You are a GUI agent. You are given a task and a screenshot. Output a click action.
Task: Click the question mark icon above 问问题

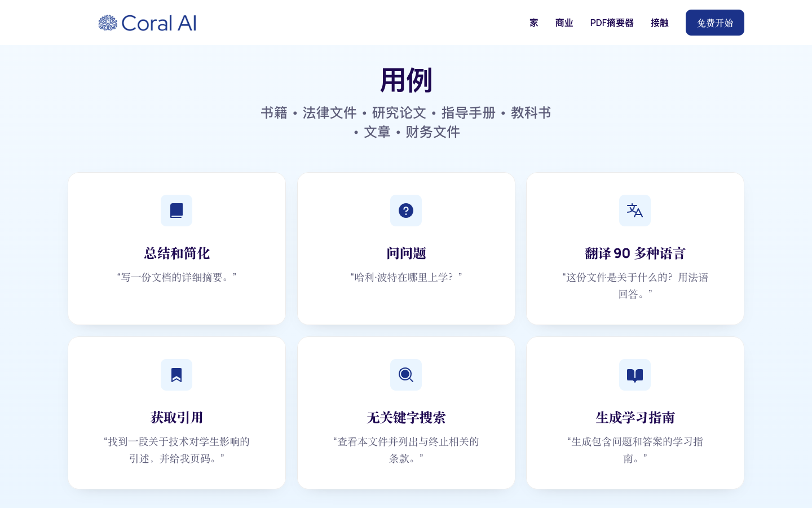[x=406, y=211]
